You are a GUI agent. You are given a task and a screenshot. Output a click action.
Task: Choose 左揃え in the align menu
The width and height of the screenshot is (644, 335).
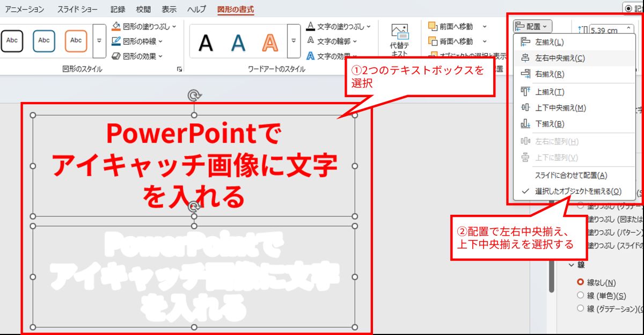549,42
